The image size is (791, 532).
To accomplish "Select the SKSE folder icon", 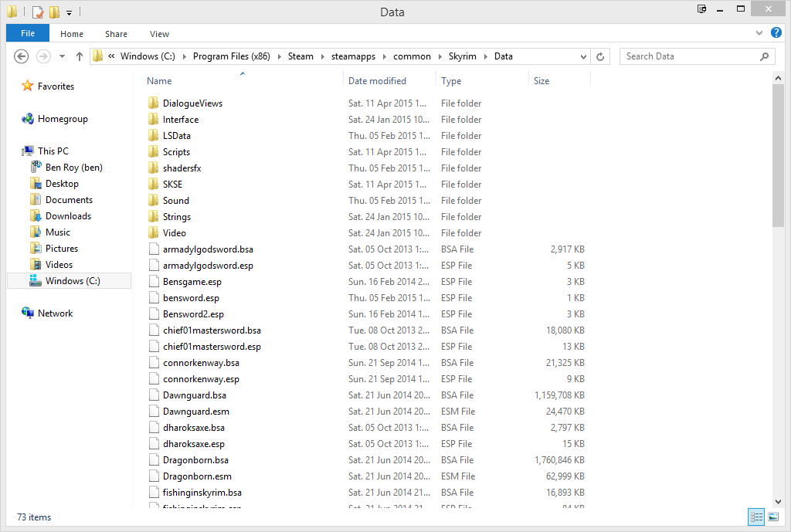I will point(153,185).
